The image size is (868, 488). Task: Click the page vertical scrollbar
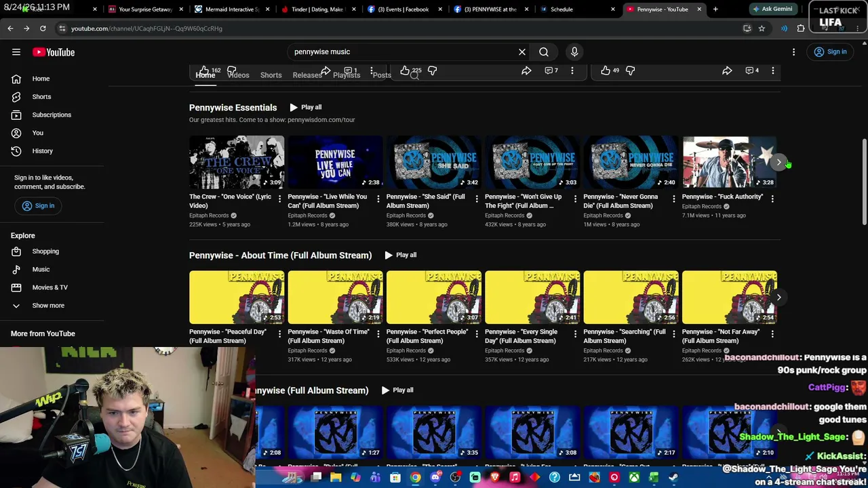[x=864, y=183]
